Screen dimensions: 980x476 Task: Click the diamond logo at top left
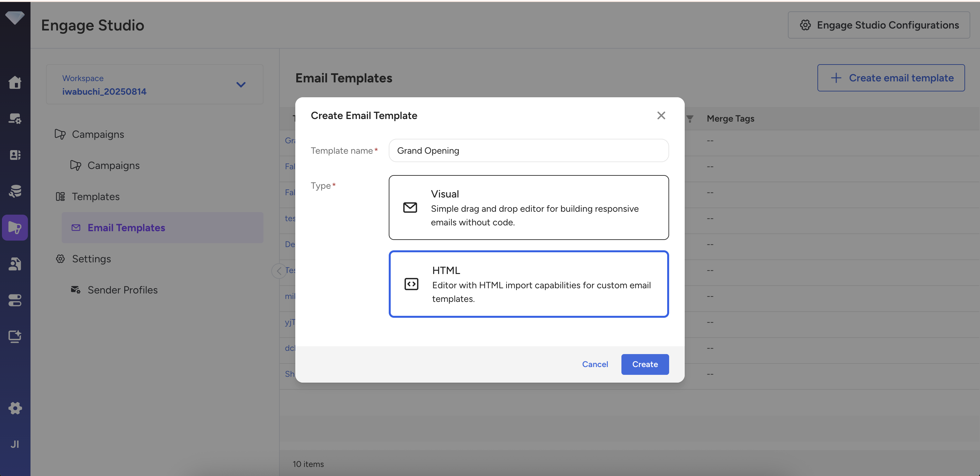click(15, 17)
